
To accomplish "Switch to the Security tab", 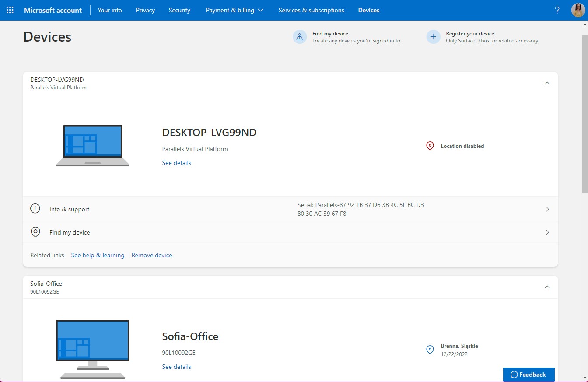I will click(179, 10).
